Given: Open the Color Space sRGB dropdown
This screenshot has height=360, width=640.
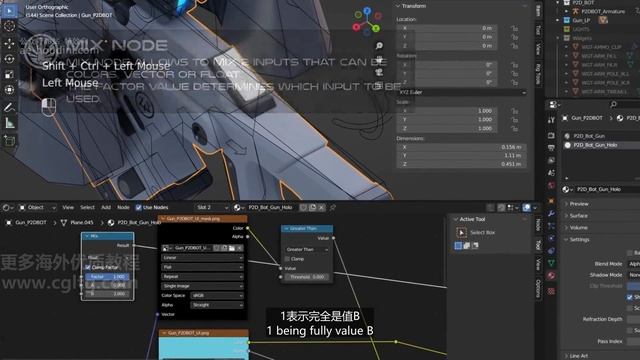Looking at the screenshot, I should coord(217,296).
